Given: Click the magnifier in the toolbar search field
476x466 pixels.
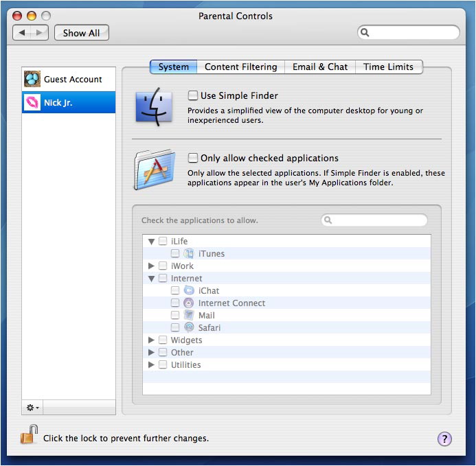Looking at the screenshot, I should click(365, 32).
